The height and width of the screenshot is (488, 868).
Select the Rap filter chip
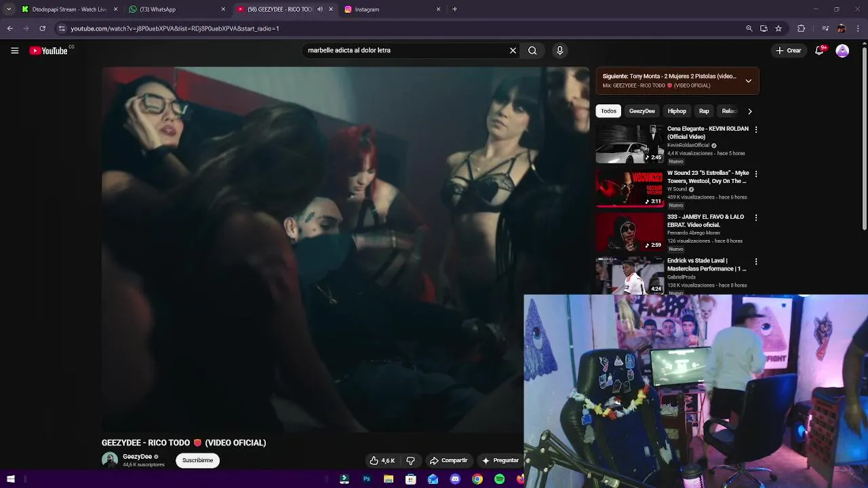pos(704,111)
